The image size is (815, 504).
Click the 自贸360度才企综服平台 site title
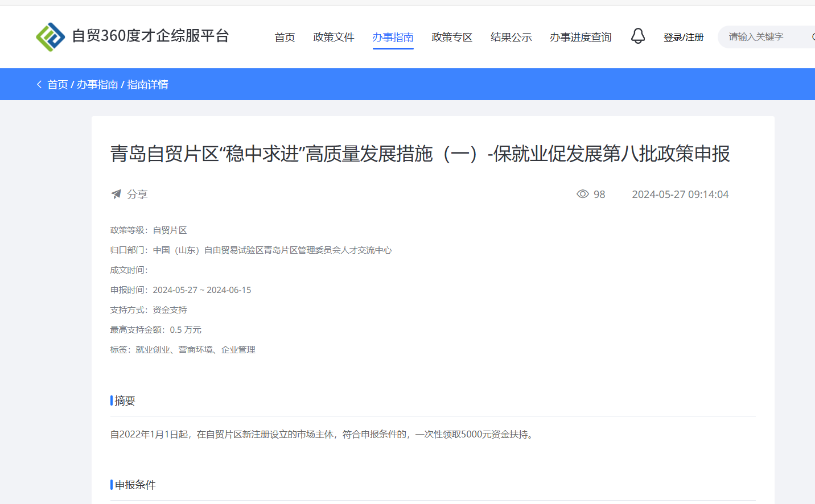coord(150,36)
